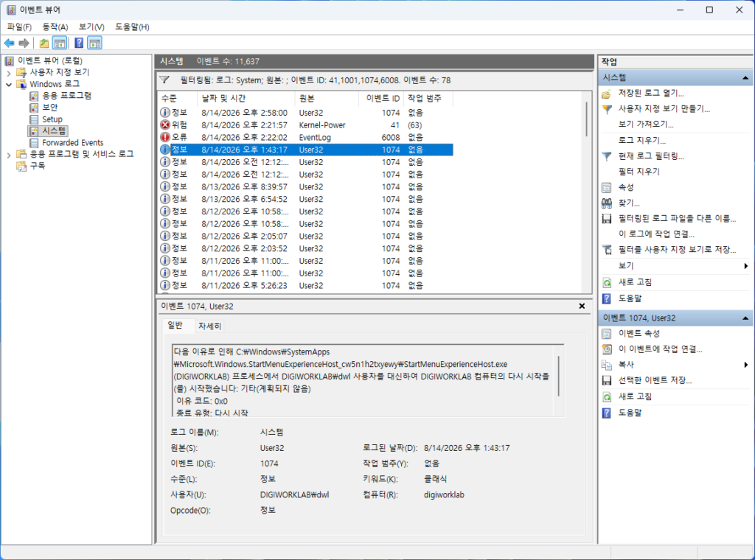
Task: Click the create custom view funnel icon
Action: [607, 109]
